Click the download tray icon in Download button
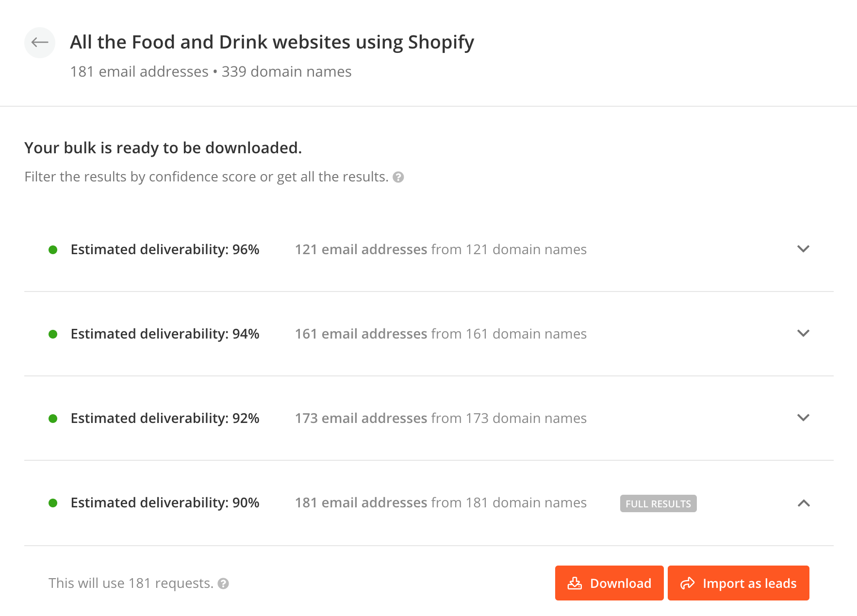 click(x=575, y=583)
